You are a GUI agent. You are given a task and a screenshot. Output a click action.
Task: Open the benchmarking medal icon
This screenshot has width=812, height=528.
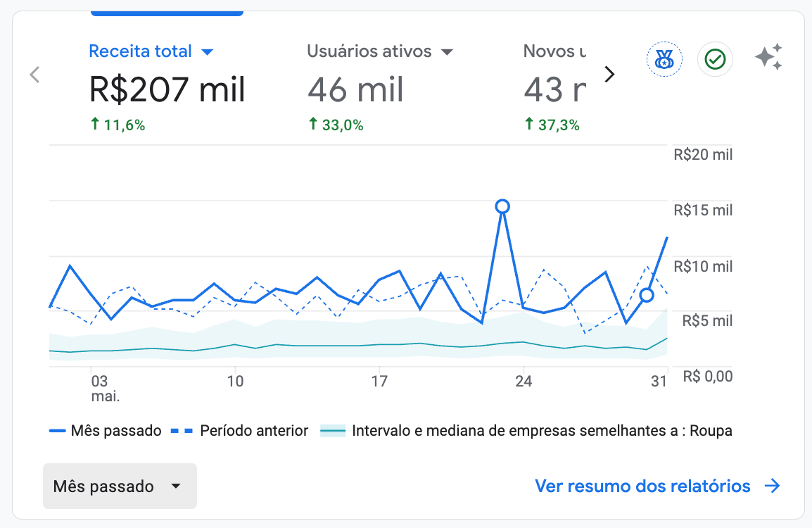point(664,59)
